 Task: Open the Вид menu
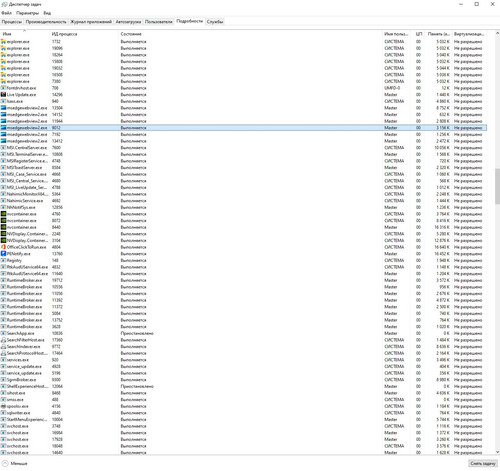47,13
